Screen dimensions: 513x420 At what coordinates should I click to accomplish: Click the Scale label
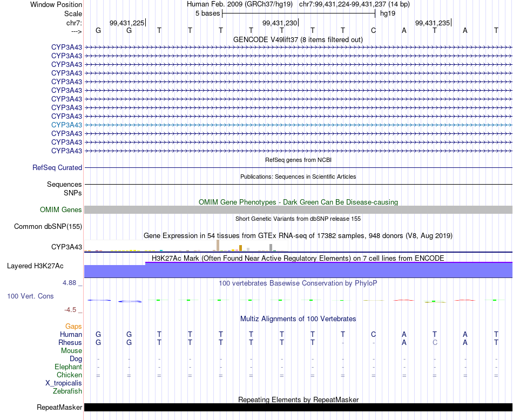tap(73, 13)
